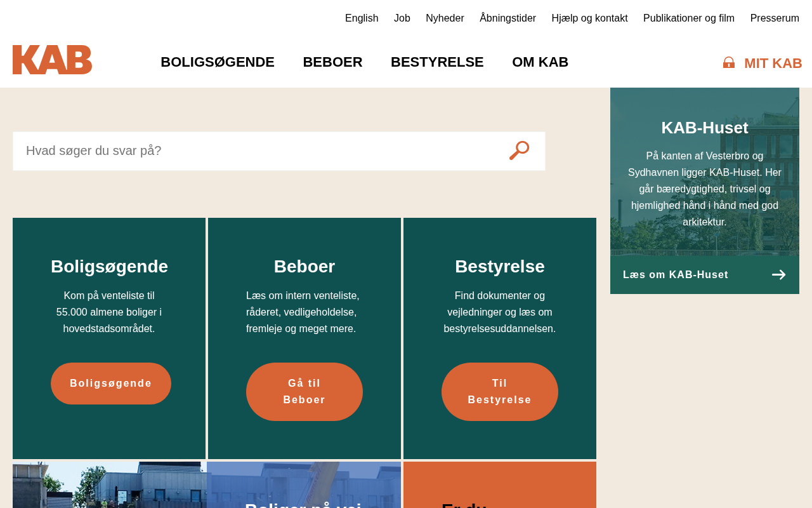Open Publikationer og film
Viewport: 812px width, 508px height.
(689, 18)
